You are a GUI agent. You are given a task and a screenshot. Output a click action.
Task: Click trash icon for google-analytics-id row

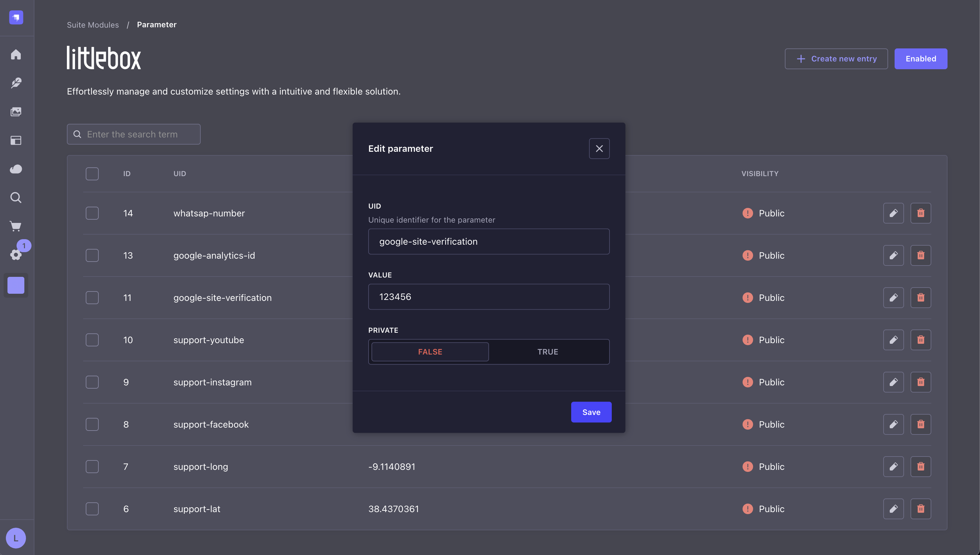click(x=921, y=255)
